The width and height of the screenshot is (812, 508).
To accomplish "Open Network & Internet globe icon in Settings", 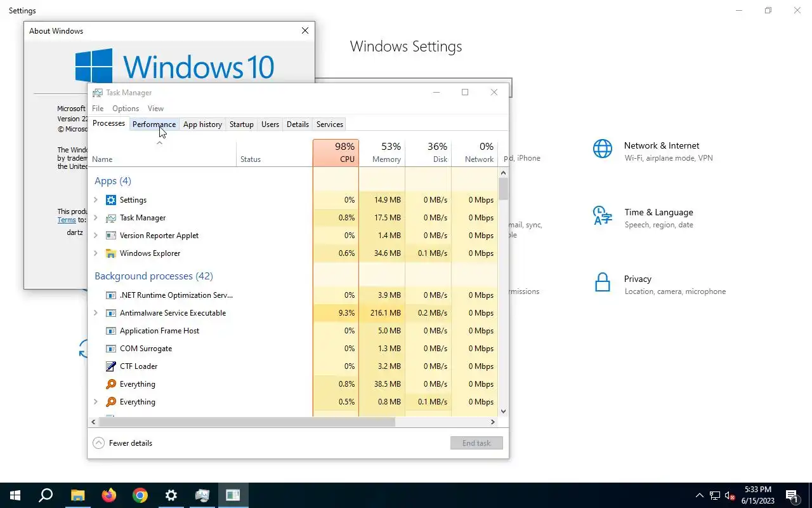I will [x=603, y=149].
